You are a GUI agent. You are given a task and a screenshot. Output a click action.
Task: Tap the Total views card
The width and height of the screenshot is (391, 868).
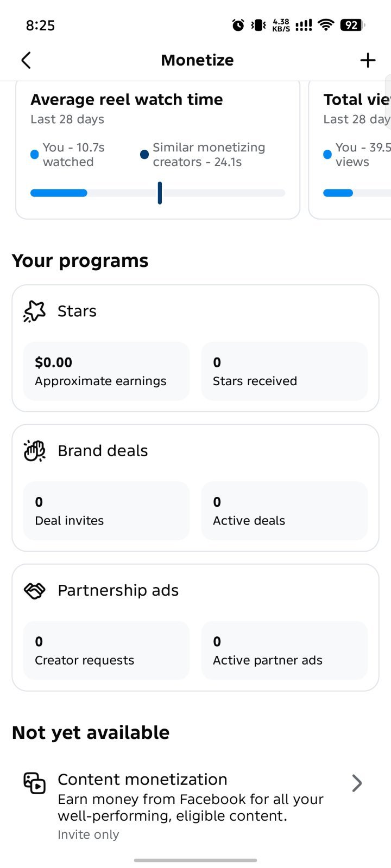pyautogui.click(x=350, y=150)
